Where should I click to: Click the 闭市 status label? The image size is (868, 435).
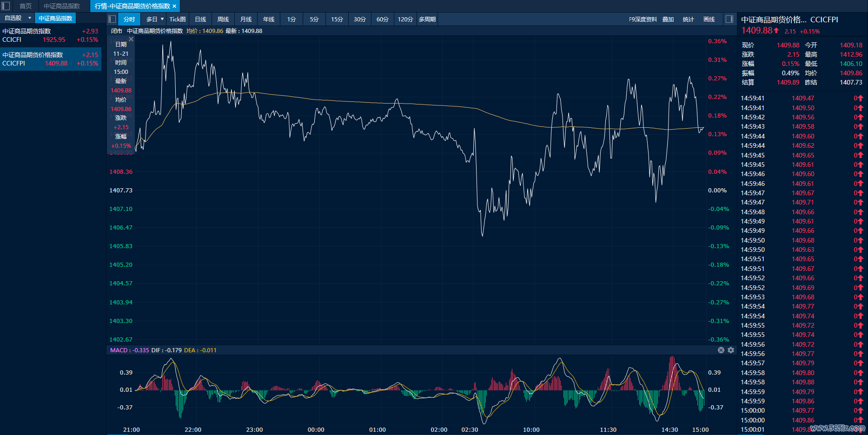117,31
